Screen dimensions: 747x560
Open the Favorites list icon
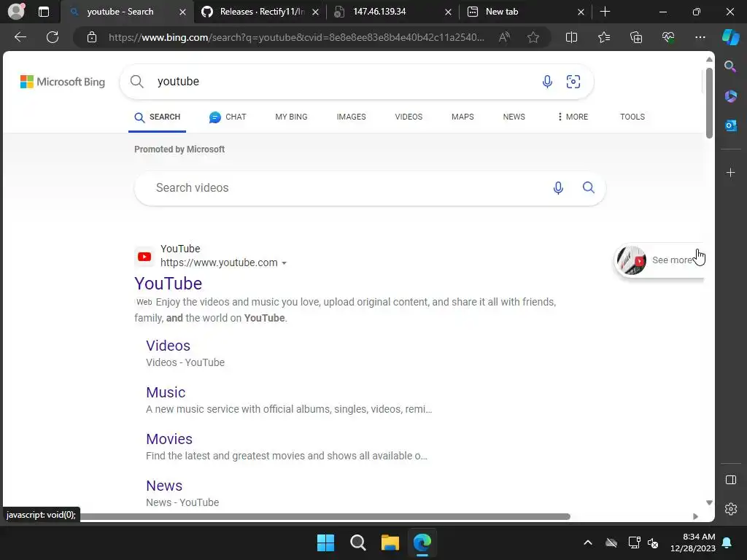(603, 37)
